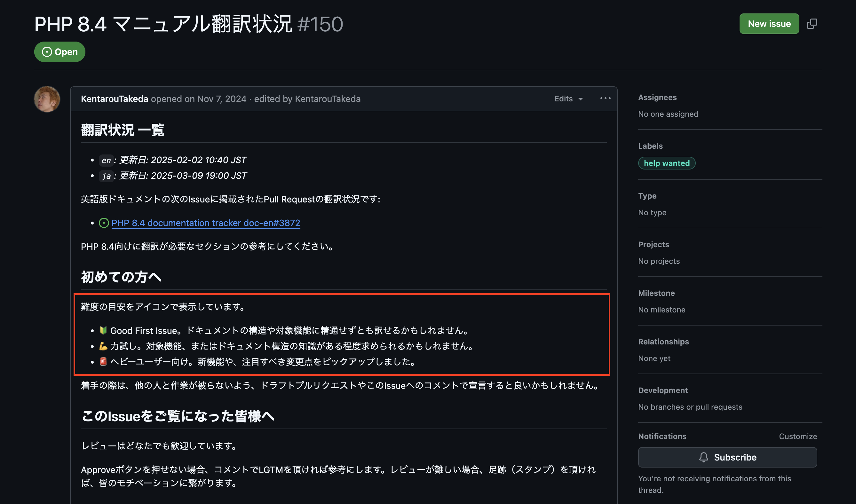This screenshot has height=504, width=856.
Task: Click the Good First Issue beginner emoji
Action: tap(103, 330)
